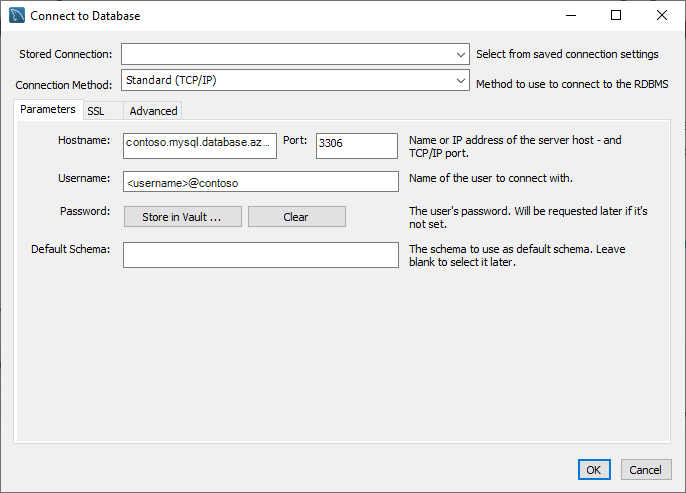Click the 'Default Schema:' label

click(x=70, y=249)
